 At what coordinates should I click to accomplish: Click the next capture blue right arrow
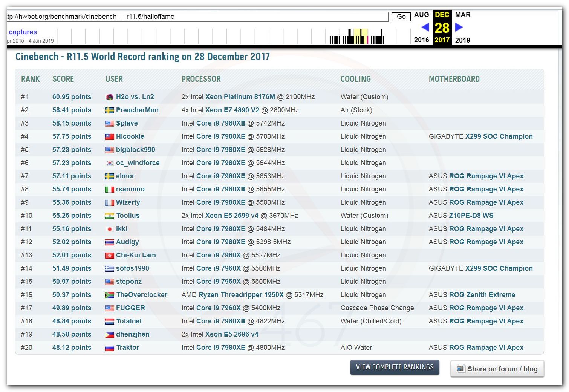pos(459,27)
